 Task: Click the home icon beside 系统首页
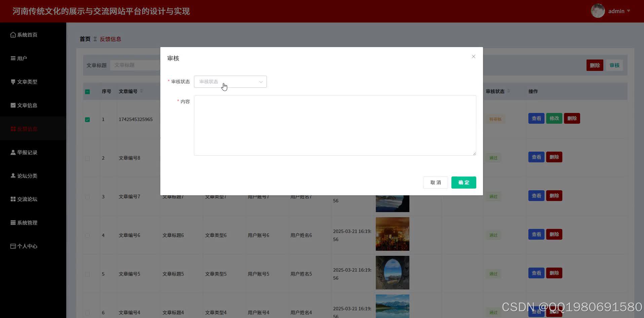coord(13,35)
